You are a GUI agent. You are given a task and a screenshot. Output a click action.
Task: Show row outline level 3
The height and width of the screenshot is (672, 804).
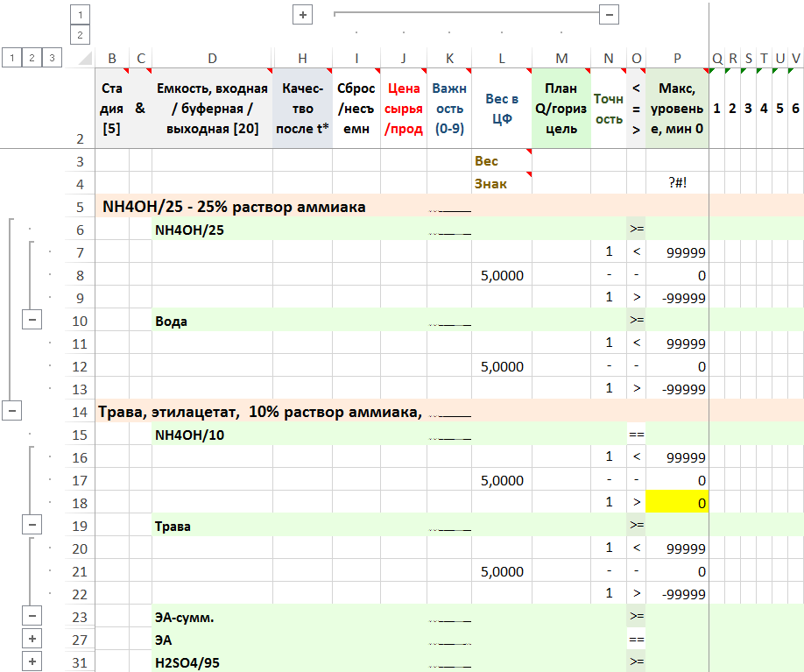point(53,58)
